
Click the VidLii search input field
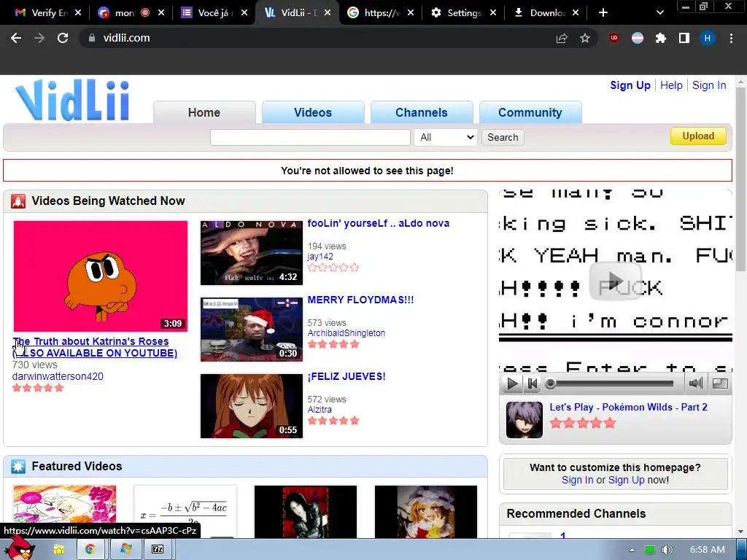310,138
